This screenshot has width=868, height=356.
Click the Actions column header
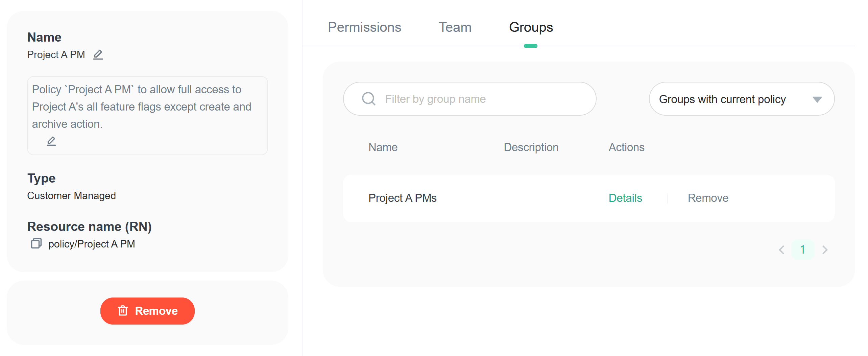[626, 147]
